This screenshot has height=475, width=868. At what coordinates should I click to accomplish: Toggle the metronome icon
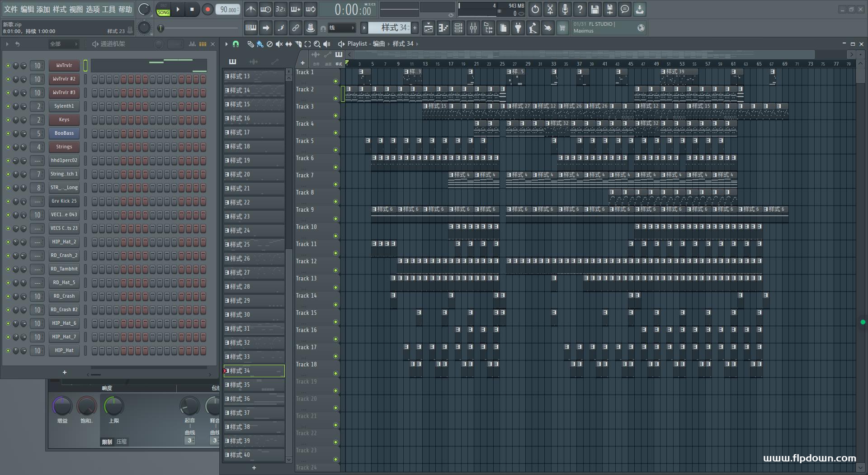tap(251, 9)
